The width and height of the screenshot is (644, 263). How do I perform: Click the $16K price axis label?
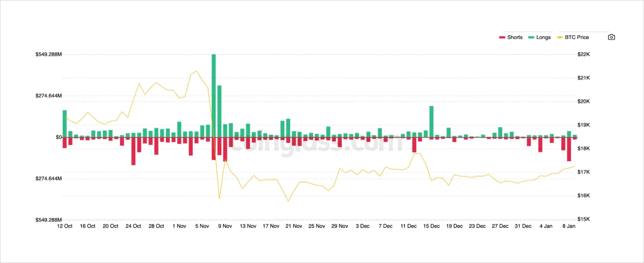coord(583,196)
